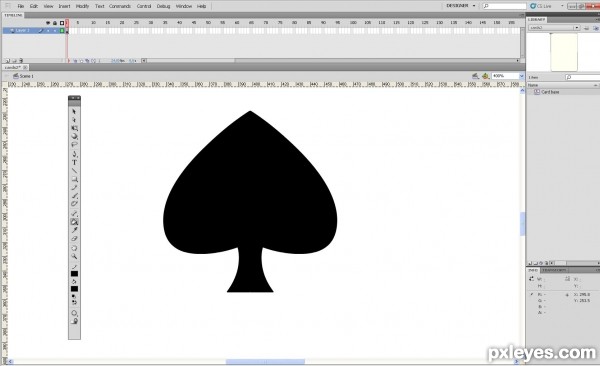The image size is (600, 366).
Task: Toggle Layer 1 lock dot
Action: 55,31
